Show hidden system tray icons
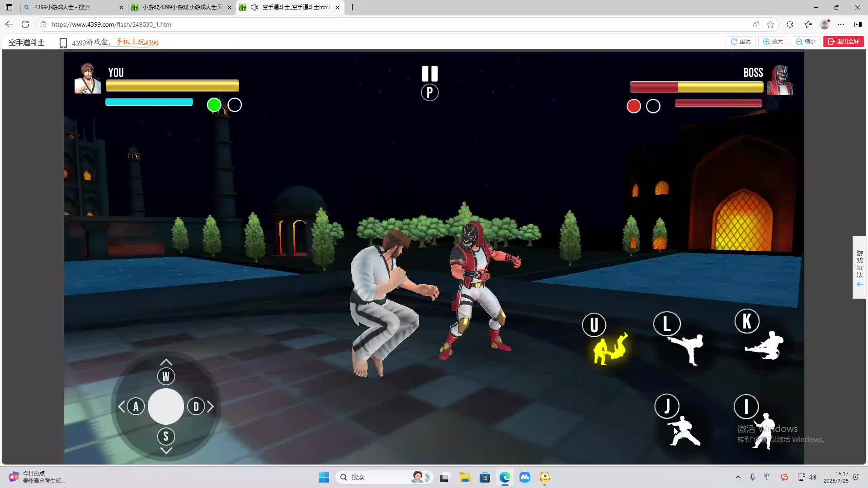The width and height of the screenshot is (868, 488). coord(738,477)
